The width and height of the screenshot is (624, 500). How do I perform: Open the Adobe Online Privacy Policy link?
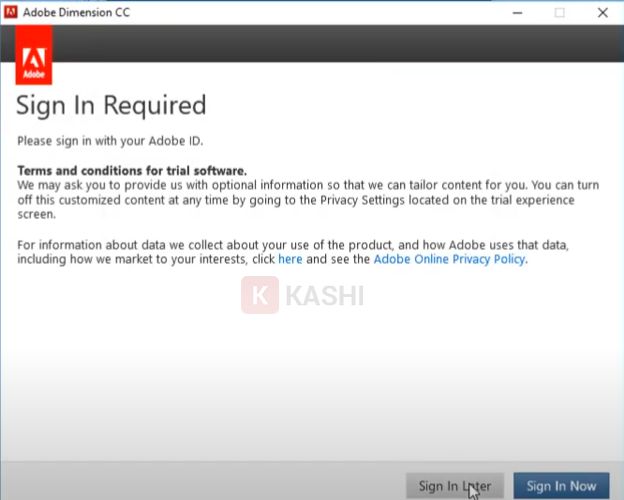pos(449,259)
